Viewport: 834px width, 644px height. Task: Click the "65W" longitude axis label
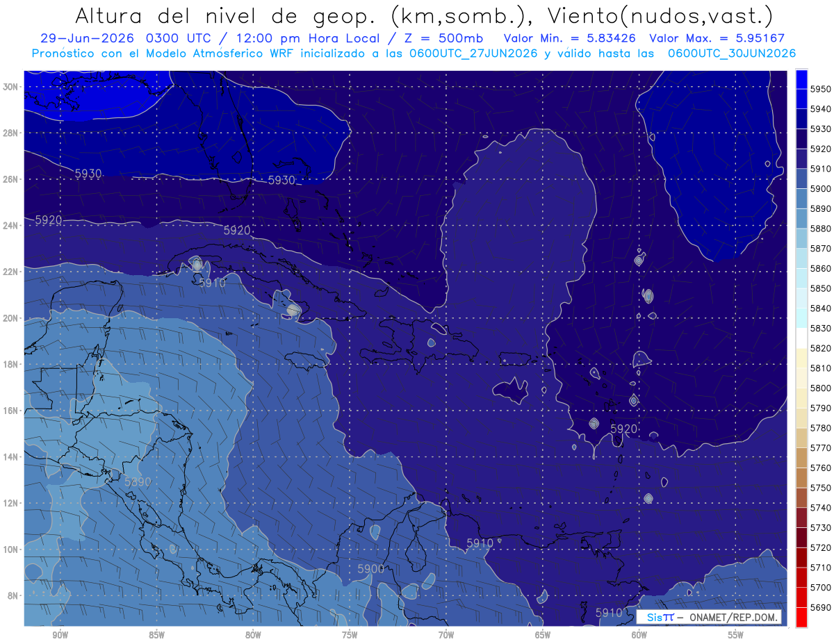(543, 634)
